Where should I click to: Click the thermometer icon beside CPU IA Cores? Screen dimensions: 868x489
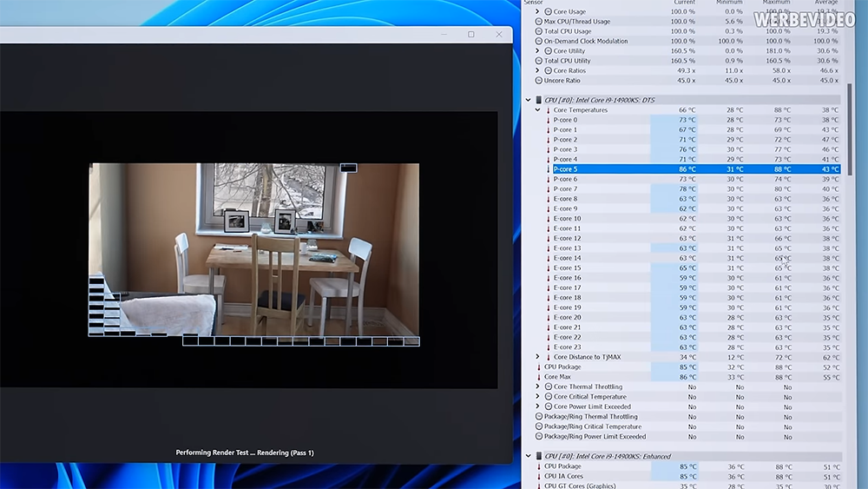click(539, 476)
